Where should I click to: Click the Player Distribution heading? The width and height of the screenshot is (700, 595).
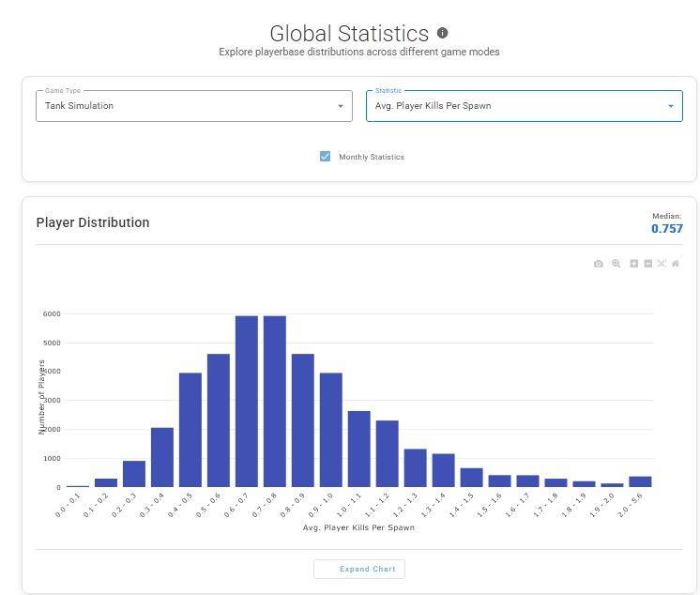[93, 223]
